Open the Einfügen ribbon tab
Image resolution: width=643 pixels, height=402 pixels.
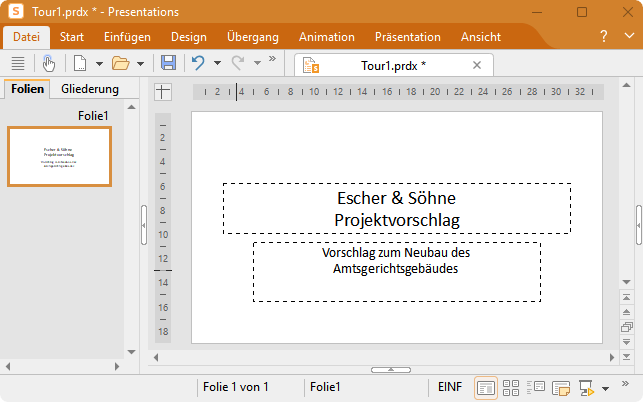pos(127,37)
